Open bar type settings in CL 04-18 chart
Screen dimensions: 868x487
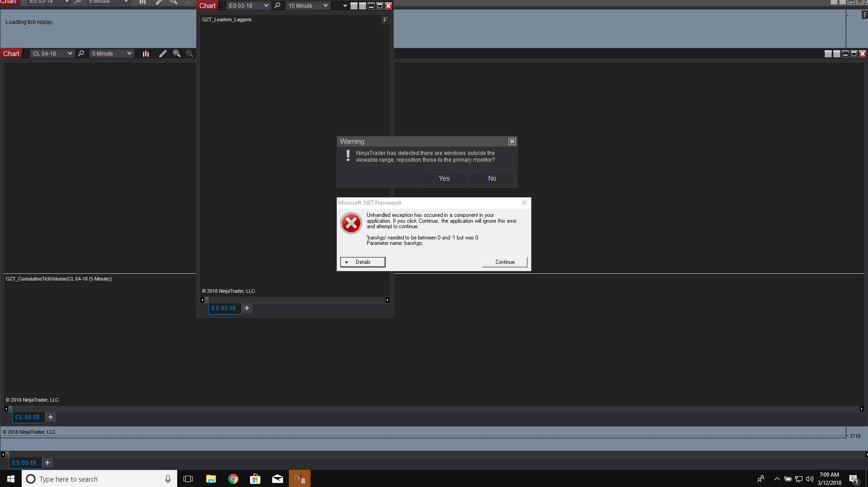146,54
